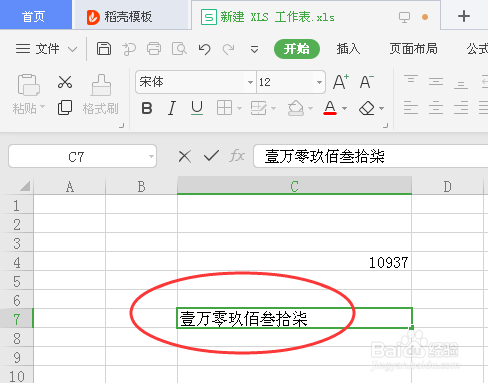Screen dimensions: 488x383
Task: Click cell containing 10937
Action: pos(295,262)
